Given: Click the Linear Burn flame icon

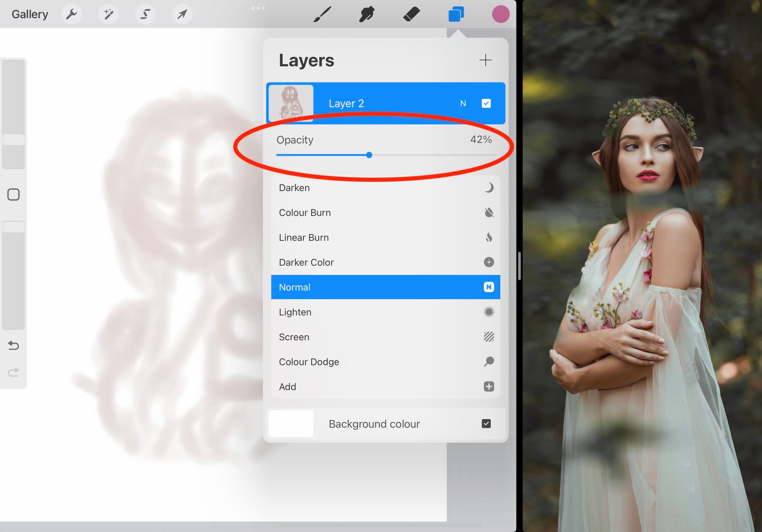Looking at the screenshot, I should 489,238.
